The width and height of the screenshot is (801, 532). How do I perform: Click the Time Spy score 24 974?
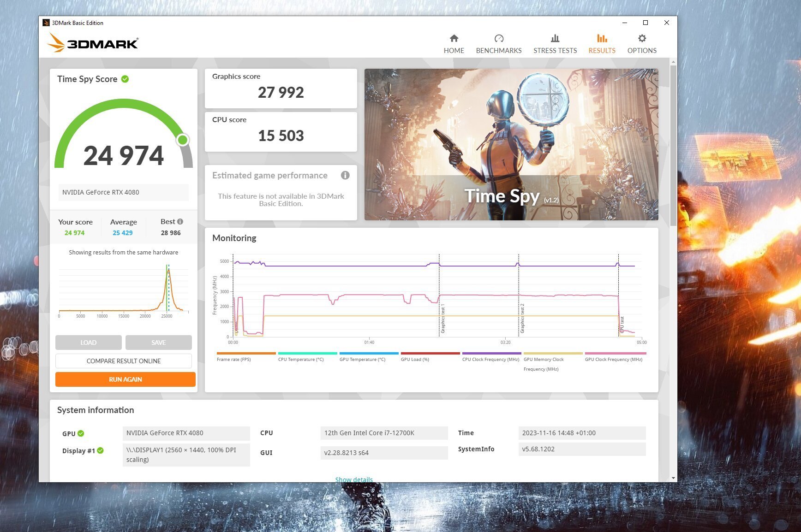click(x=124, y=155)
